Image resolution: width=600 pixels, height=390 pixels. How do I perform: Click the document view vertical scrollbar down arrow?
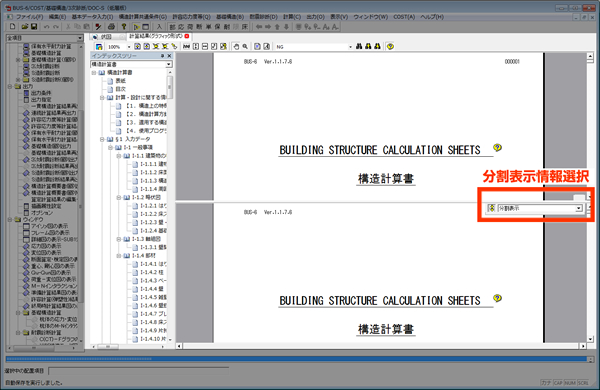590,339
